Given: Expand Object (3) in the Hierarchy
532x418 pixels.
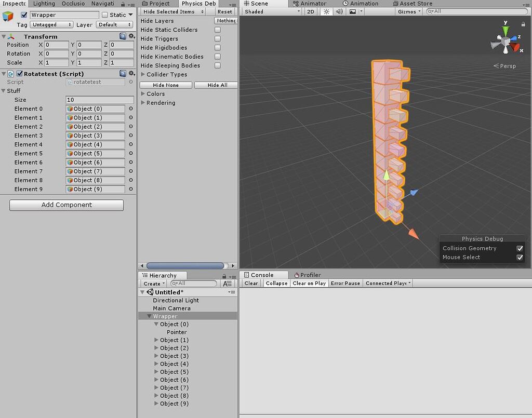Looking at the screenshot, I should point(157,356).
